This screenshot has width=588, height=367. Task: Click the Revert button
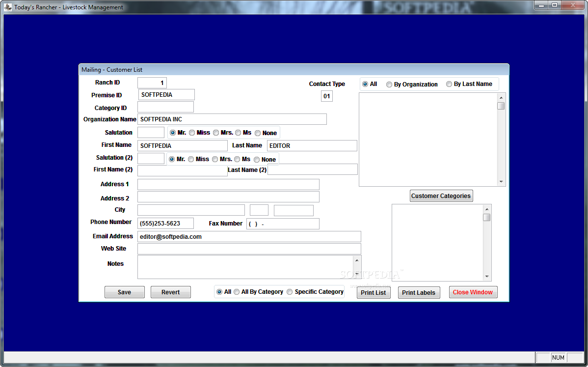(x=171, y=292)
